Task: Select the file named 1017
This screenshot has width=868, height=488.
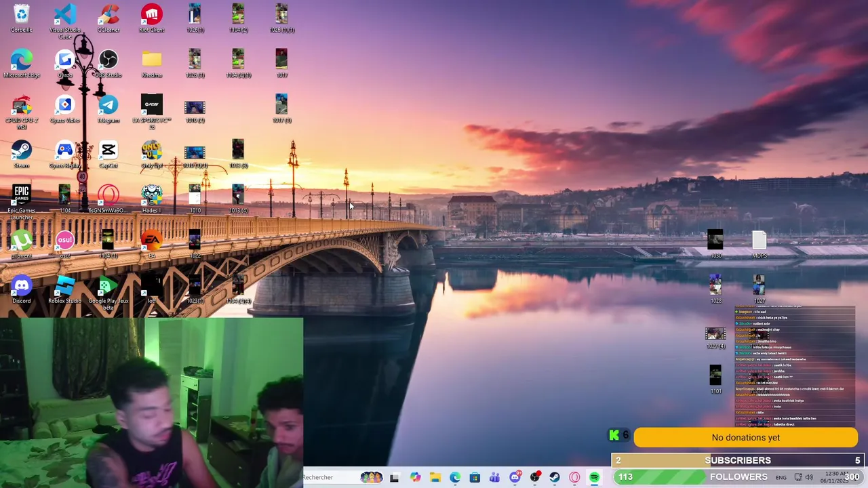Action: click(281, 64)
